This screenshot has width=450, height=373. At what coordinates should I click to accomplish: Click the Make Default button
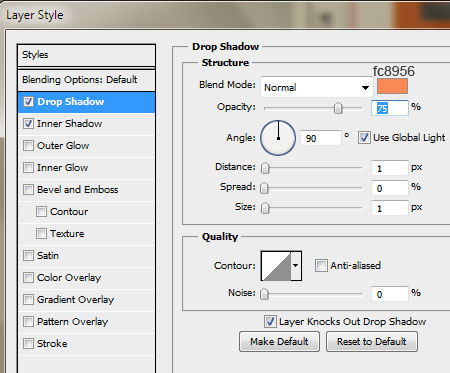tap(279, 342)
